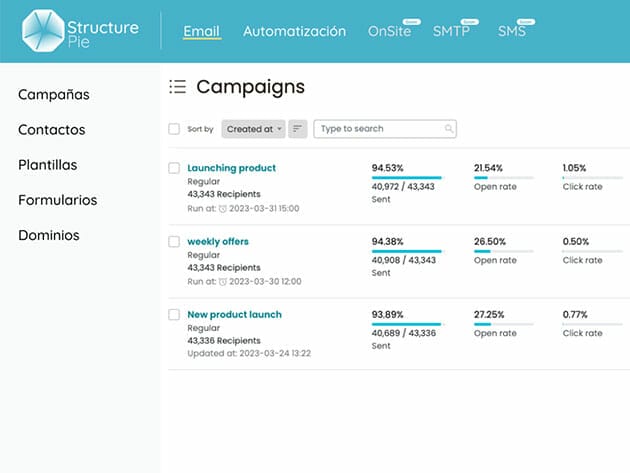Select the weekly offers campaign checkbox
This screenshot has height=473, width=630.
point(174,241)
